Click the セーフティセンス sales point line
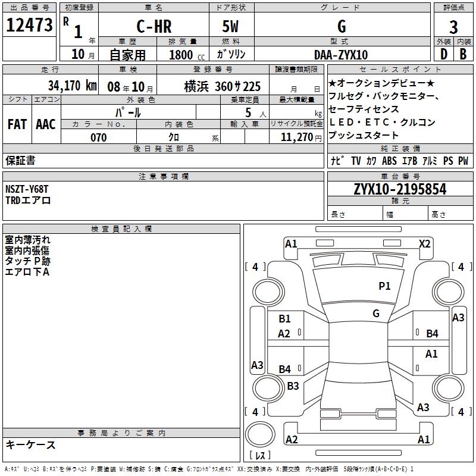Screen dimensions: 476x476 coord(364,109)
